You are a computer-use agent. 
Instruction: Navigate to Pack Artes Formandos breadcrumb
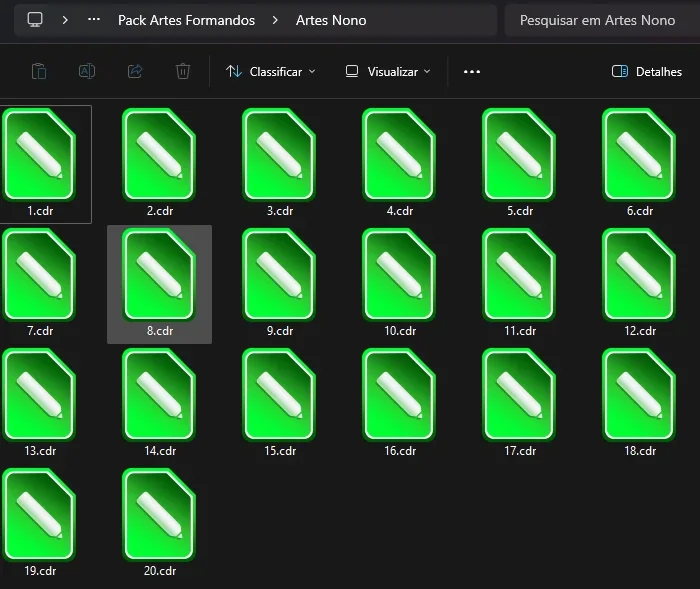[x=187, y=20]
